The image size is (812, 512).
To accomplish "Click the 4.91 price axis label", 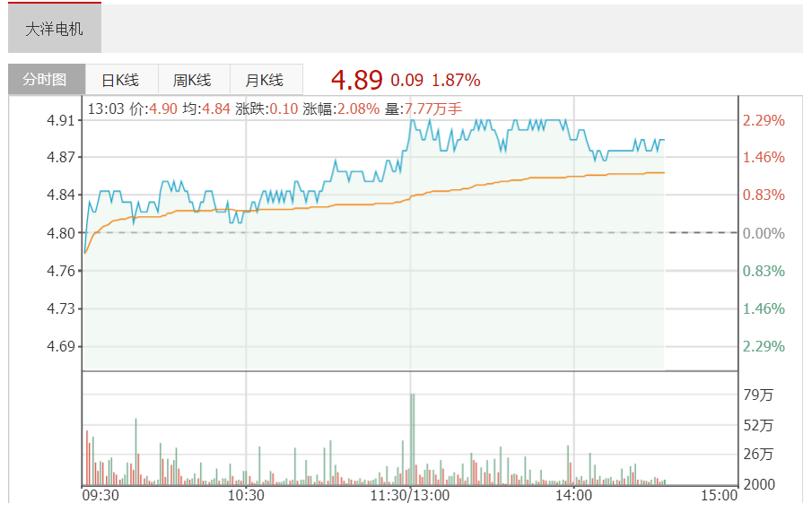I will click(x=61, y=121).
